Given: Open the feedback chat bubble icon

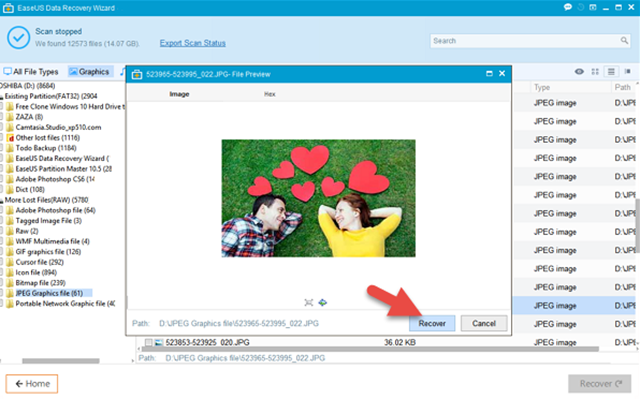Looking at the screenshot, I should 568,7.
